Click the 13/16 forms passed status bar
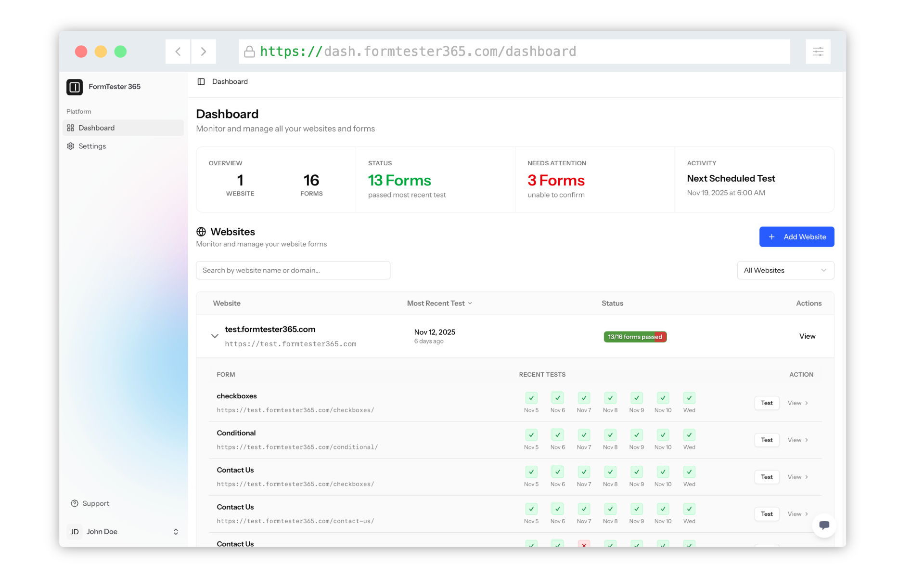Viewport: 924px width, 578px height. pyautogui.click(x=635, y=337)
